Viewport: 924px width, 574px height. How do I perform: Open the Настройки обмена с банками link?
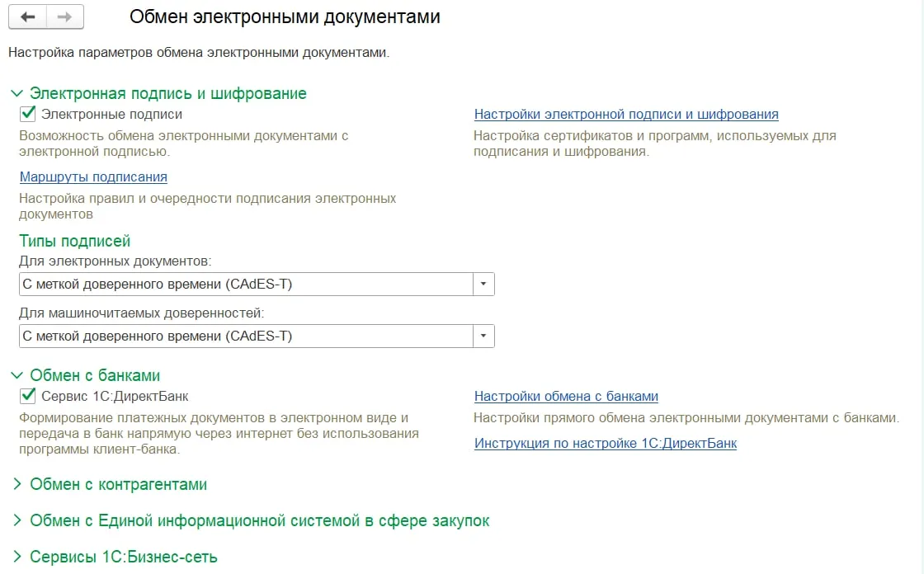click(x=566, y=397)
